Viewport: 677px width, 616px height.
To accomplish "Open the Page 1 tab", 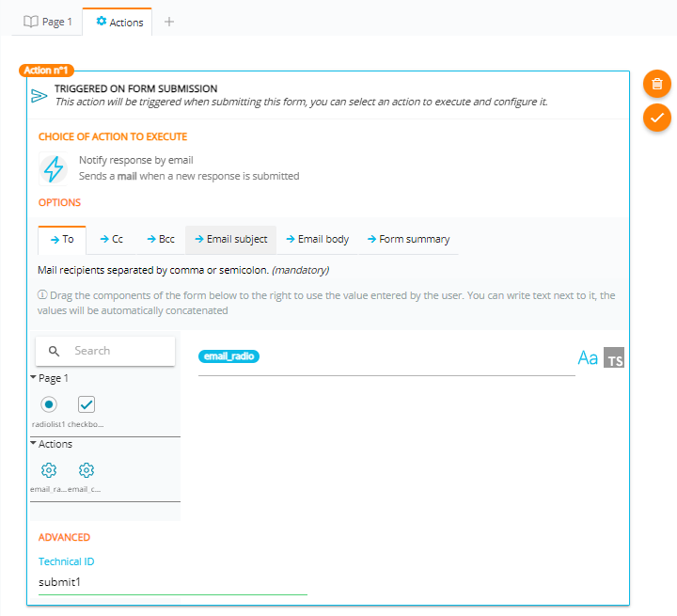I will point(48,22).
